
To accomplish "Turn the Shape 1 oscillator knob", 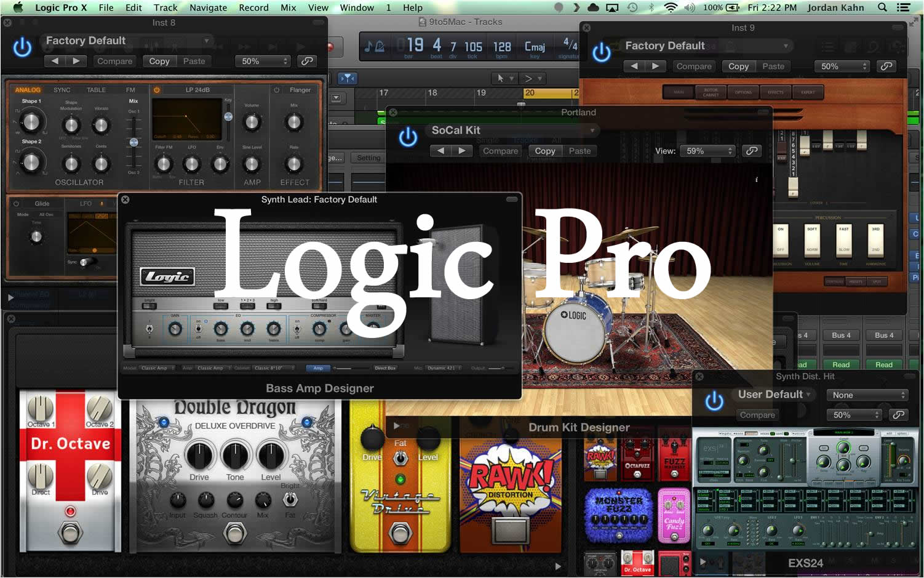I will [31, 121].
